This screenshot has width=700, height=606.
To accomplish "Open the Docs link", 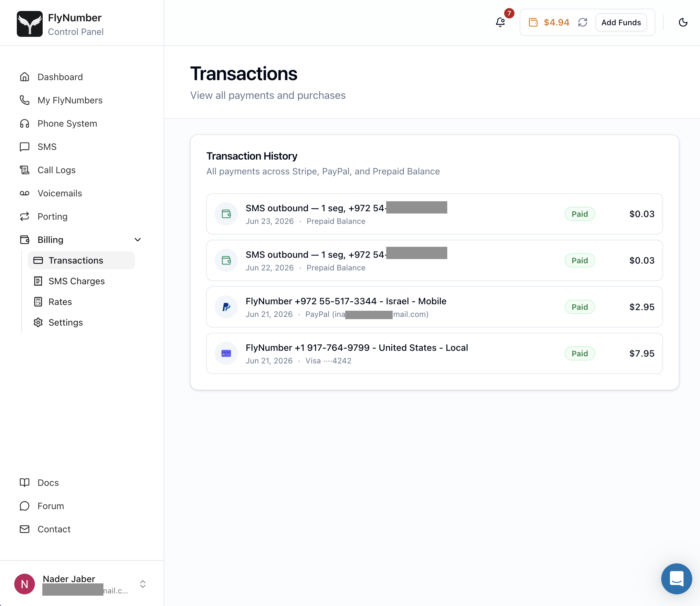I will (x=48, y=483).
